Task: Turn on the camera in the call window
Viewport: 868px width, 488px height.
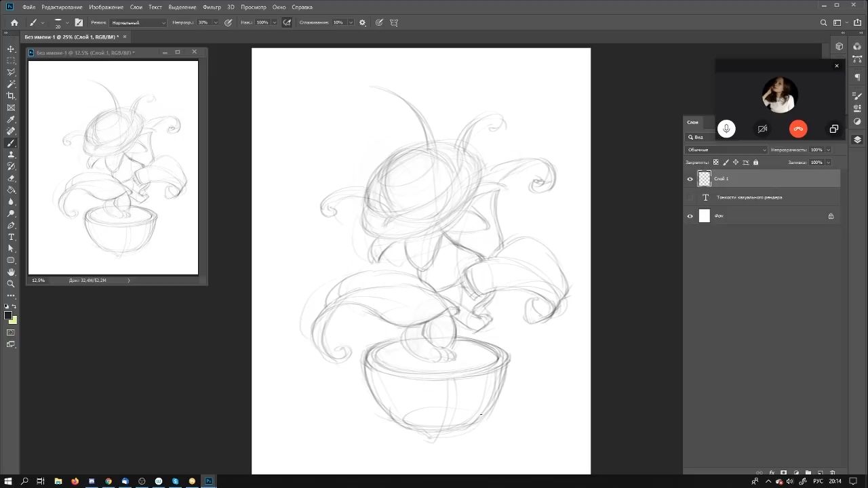Action: coord(762,129)
